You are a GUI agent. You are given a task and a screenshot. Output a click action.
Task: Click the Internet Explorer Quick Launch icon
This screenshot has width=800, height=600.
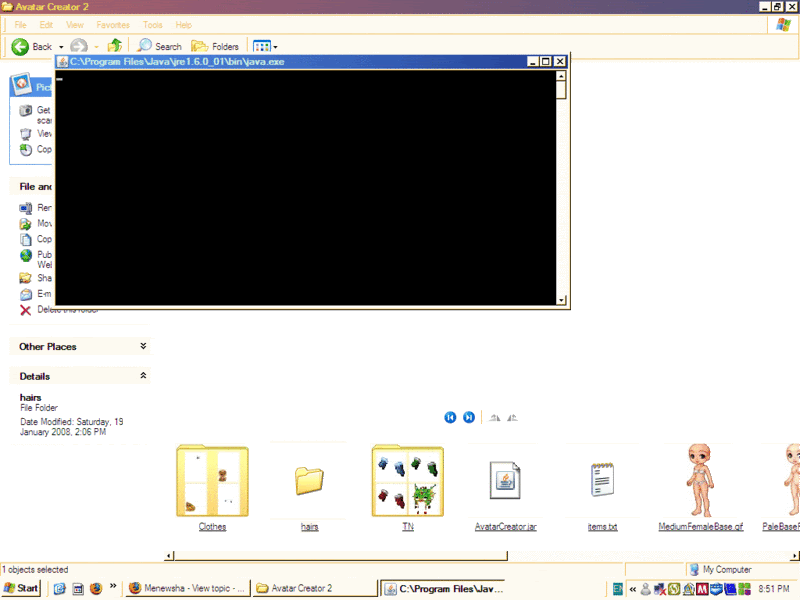[60, 588]
